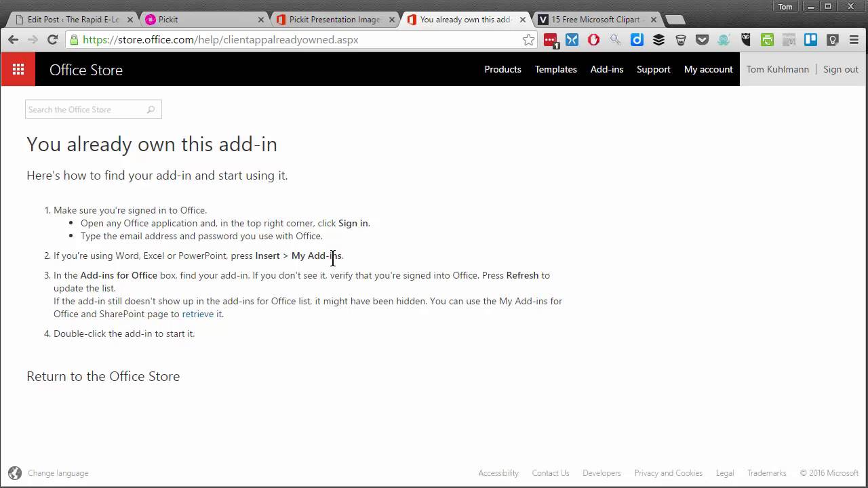This screenshot has height=488, width=868.
Task: Close the Pickit Presentation Images tab
Action: tap(392, 20)
